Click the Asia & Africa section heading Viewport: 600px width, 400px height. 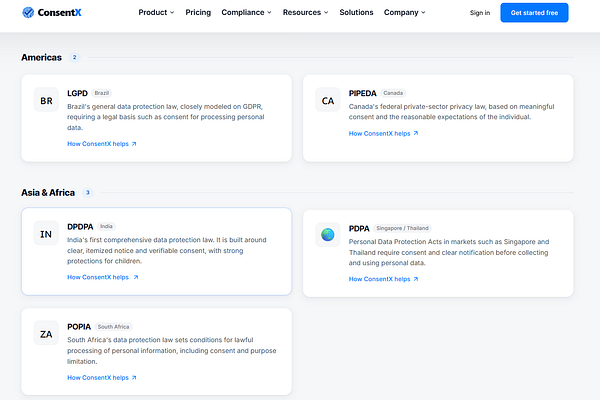48,193
